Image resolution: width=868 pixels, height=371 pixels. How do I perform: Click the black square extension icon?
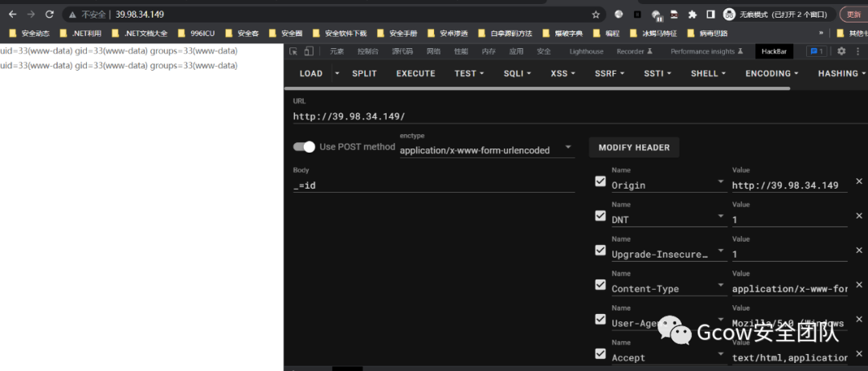pyautogui.click(x=637, y=14)
